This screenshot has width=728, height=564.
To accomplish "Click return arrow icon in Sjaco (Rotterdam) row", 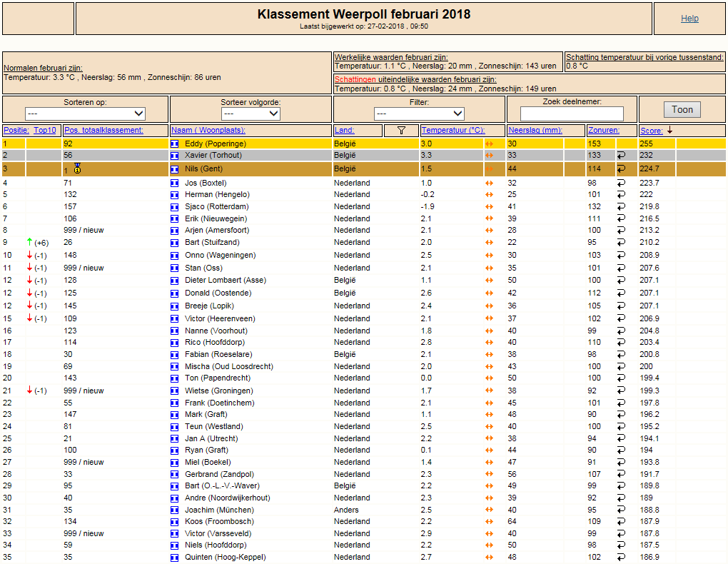I will (x=621, y=207).
